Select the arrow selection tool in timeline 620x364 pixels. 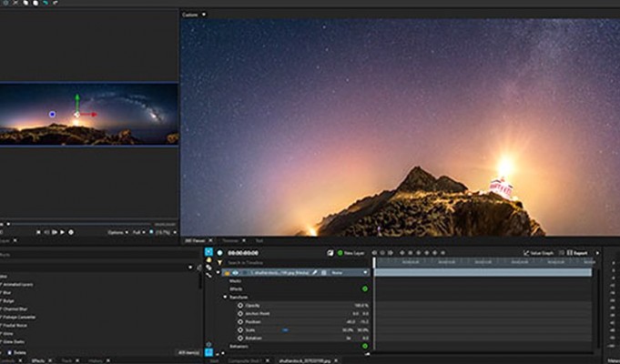click(x=208, y=252)
